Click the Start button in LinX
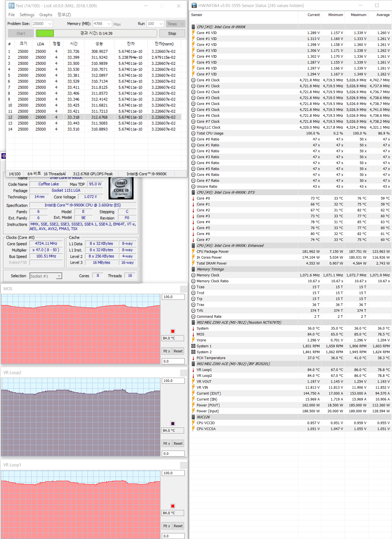 click(21, 33)
